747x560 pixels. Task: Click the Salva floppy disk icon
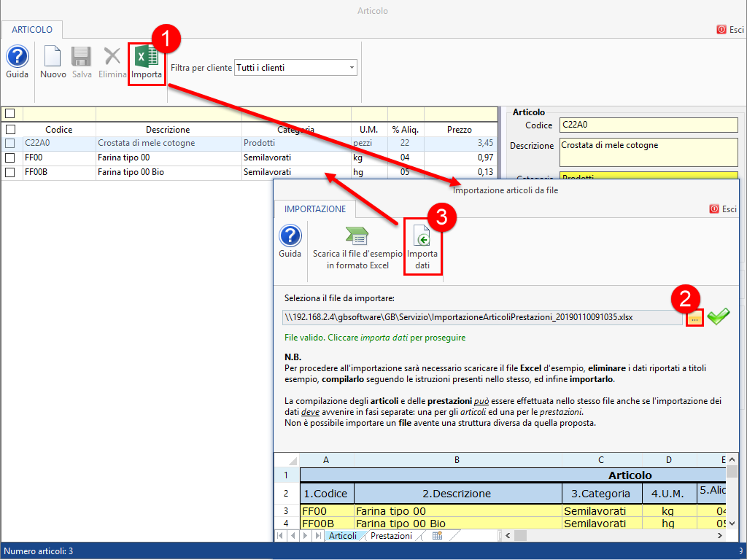coord(82,57)
